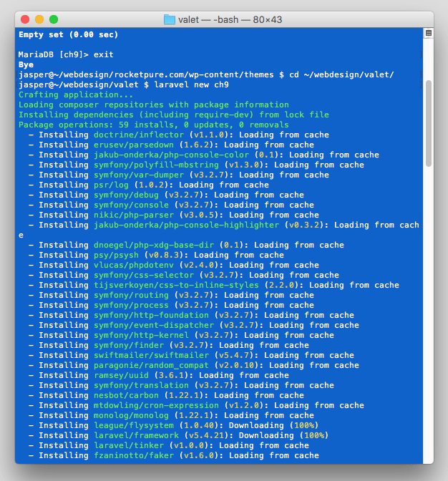Click the vertical scrollbar thumb

[x=429, y=123]
